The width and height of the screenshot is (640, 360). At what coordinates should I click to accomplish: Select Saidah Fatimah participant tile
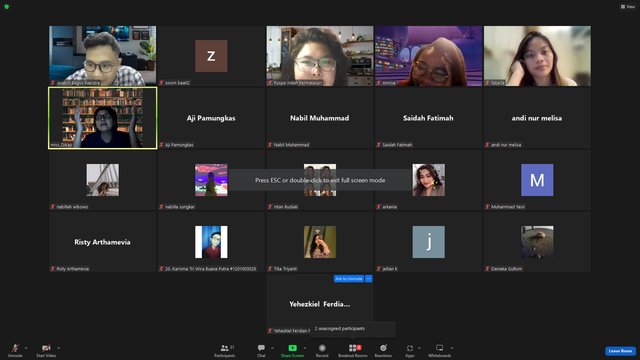click(428, 118)
